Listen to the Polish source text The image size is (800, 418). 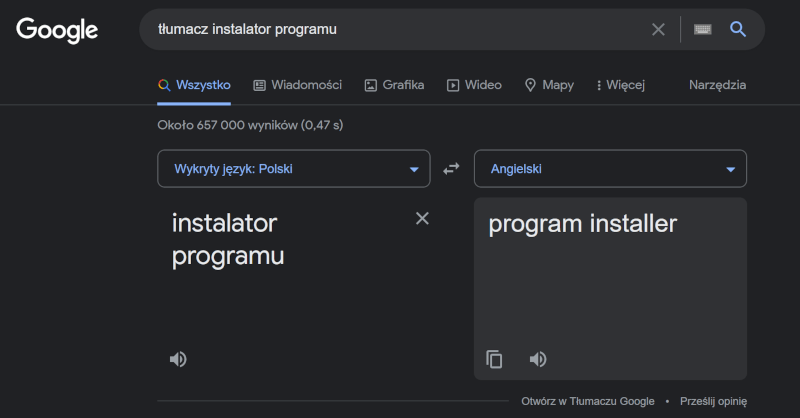(178, 359)
